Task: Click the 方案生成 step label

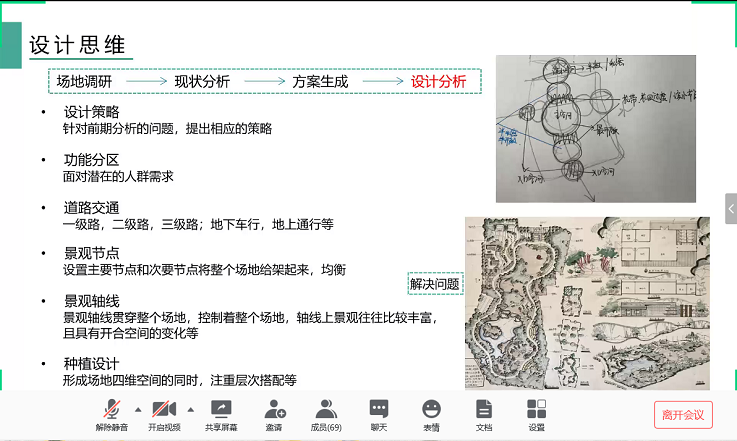Action: (320, 81)
